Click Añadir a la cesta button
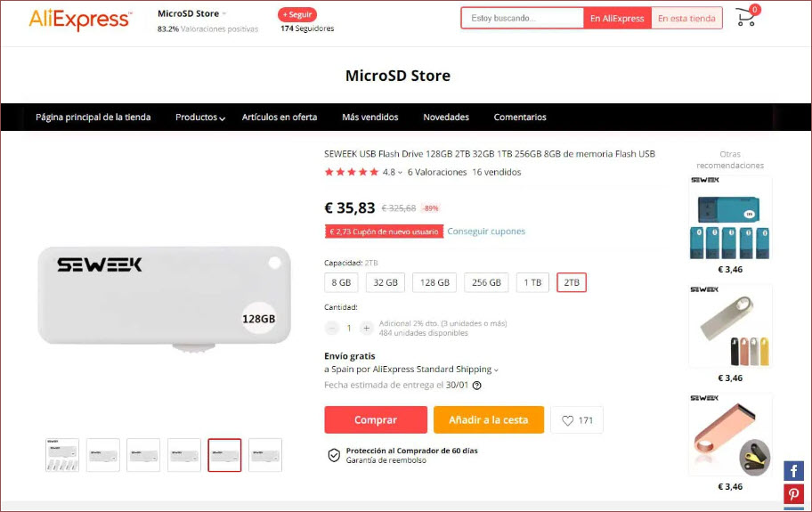 pos(488,420)
